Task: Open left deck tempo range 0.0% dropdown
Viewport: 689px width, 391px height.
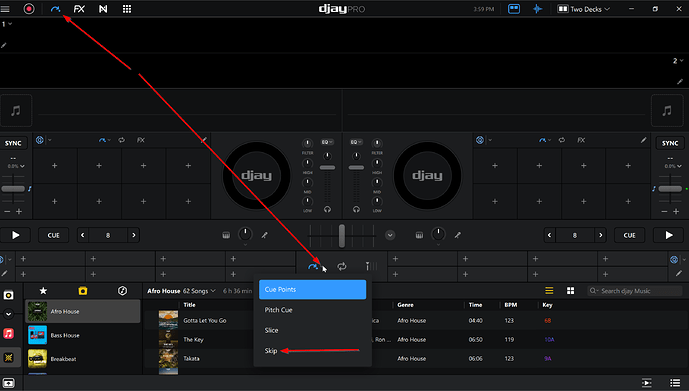Action: (x=16, y=166)
